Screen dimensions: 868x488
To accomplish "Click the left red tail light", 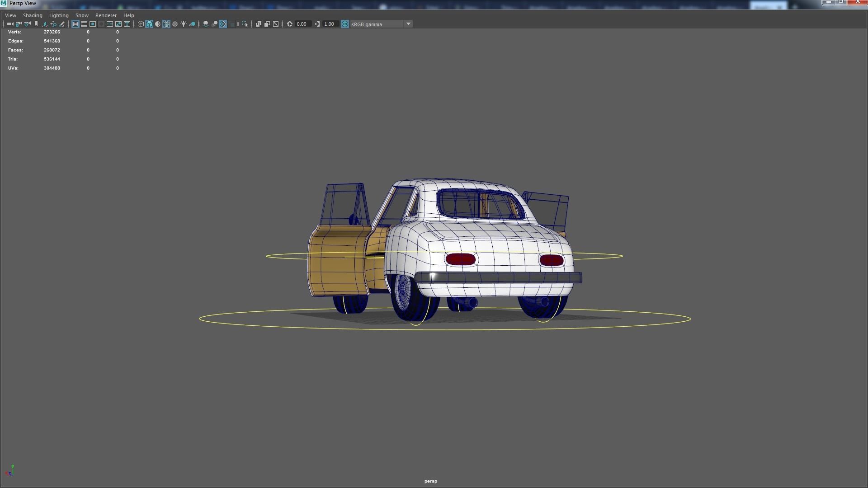I will pyautogui.click(x=460, y=259).
